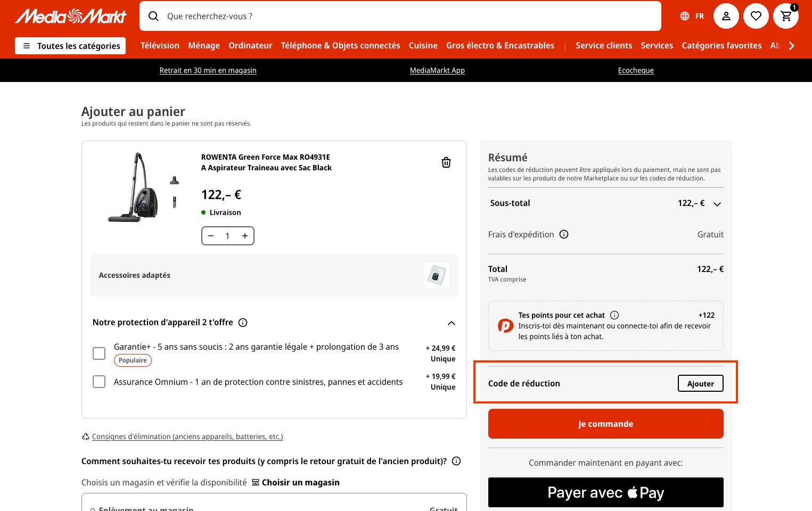Image resolution: width=812 pixels, height=511 pixels.
Task: Click the search input field
Action: pos(400,16)
